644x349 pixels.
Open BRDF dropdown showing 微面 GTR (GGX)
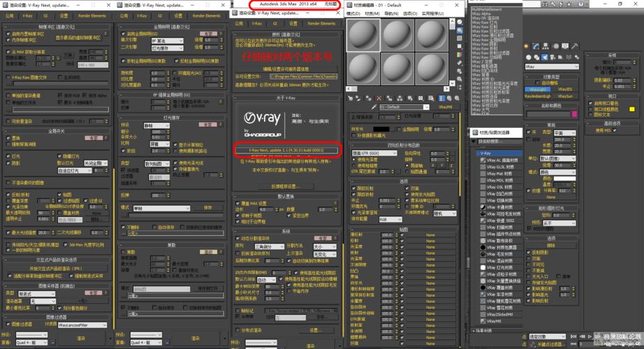coord(374,153)
